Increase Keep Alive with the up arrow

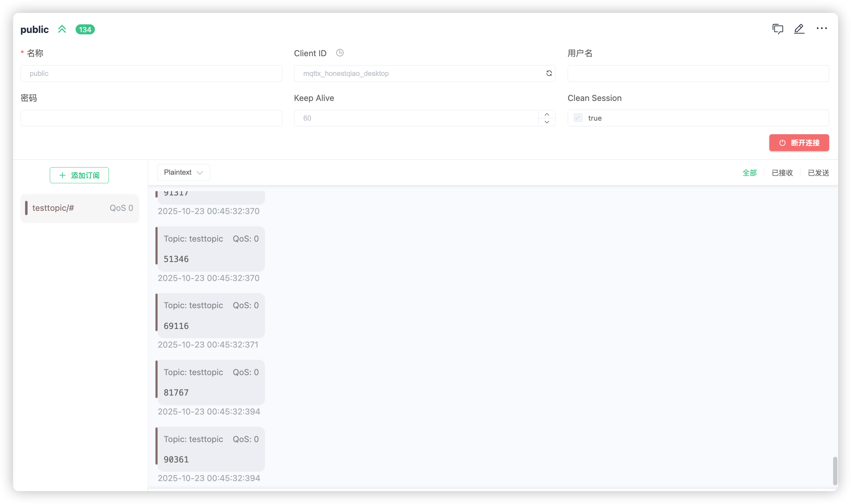[547, 114]
